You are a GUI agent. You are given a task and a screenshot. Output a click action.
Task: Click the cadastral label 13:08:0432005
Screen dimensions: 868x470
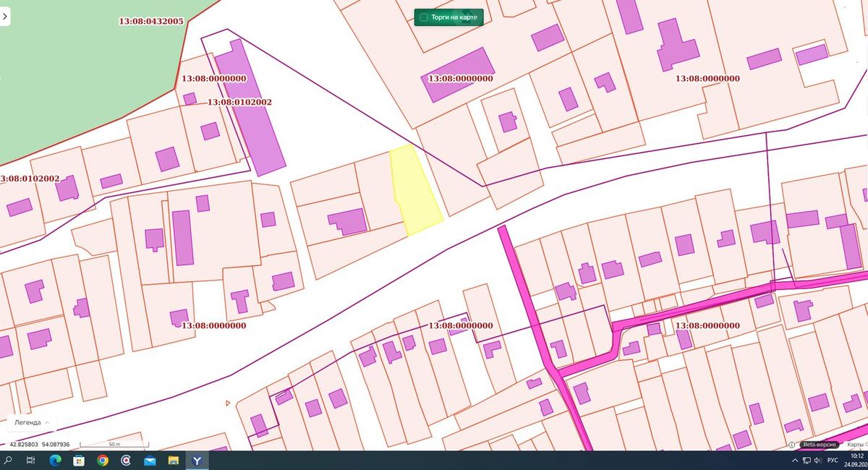coord(151,22)
